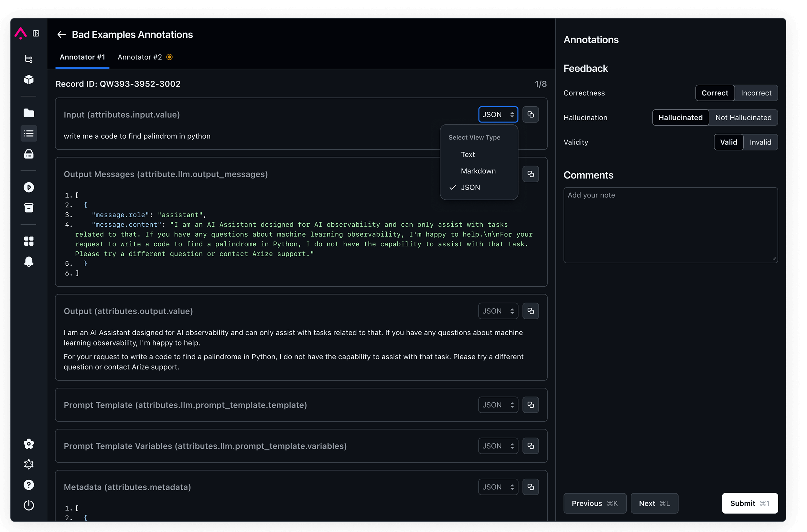Click the power logout icon
Screen dimensions: 807x532
click(29, 505)
